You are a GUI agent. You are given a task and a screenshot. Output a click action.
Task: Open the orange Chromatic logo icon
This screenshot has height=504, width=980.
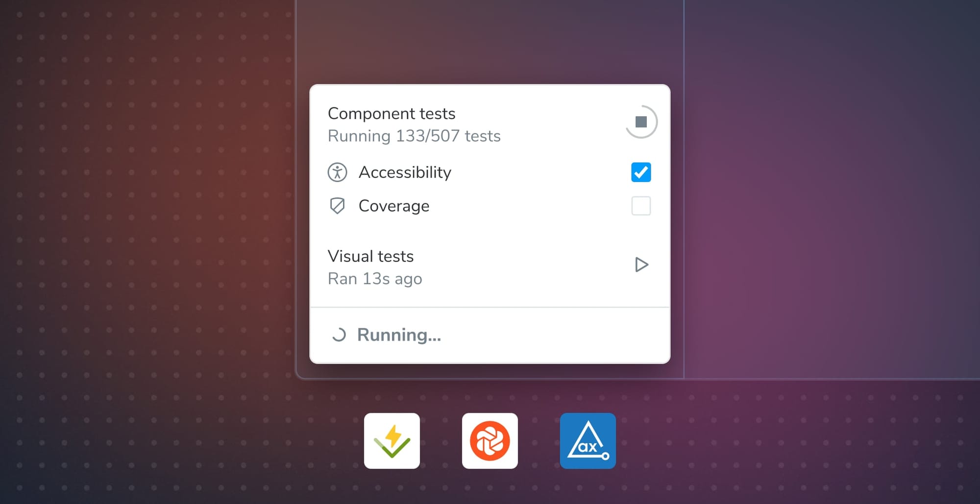490,441
